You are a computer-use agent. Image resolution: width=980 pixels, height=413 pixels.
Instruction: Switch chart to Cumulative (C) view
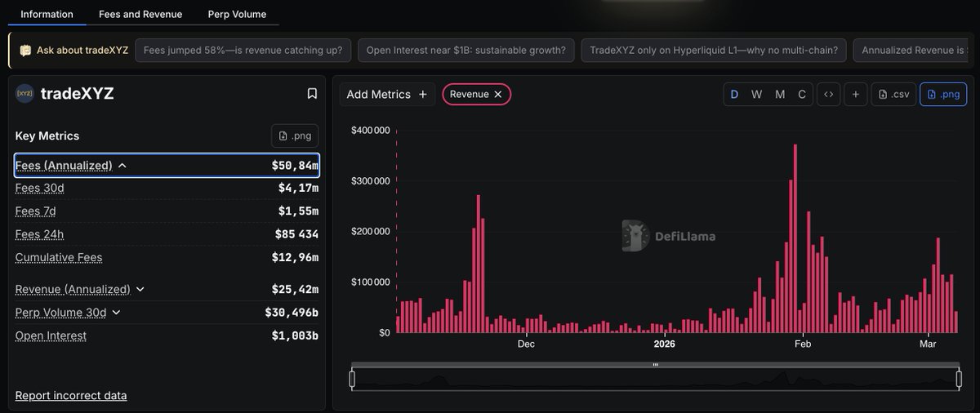[802, 95]
